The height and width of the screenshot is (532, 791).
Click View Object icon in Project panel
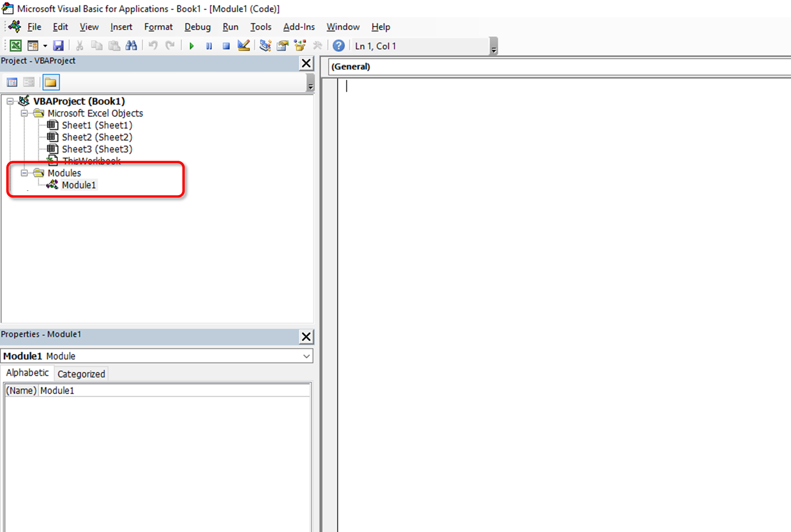pos(29,82)
